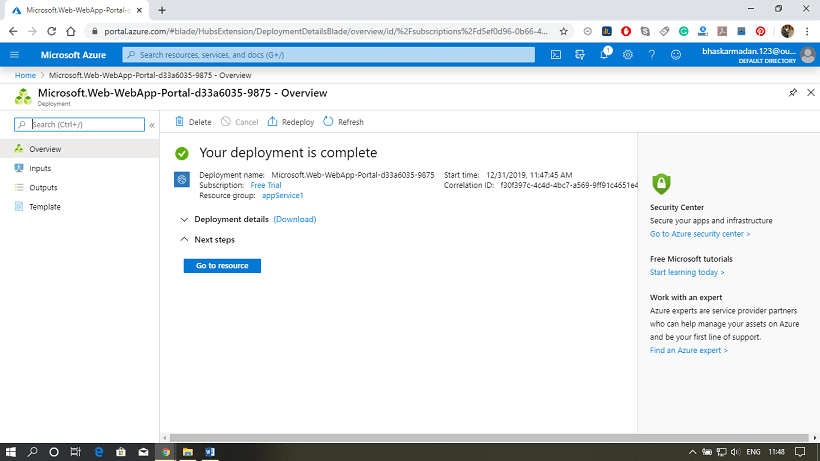This screenshot has width=820, height=461.
Task: Redeploy the deployment
Action: point(291,122)
